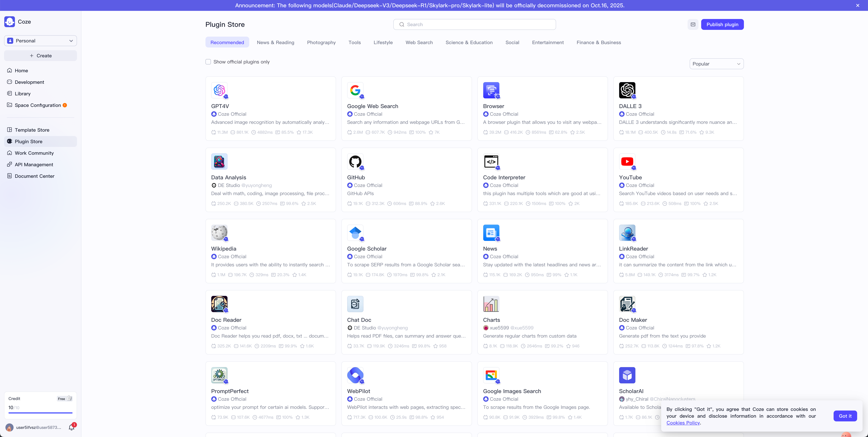Click the Free plan badge

(x=64, y=398)
